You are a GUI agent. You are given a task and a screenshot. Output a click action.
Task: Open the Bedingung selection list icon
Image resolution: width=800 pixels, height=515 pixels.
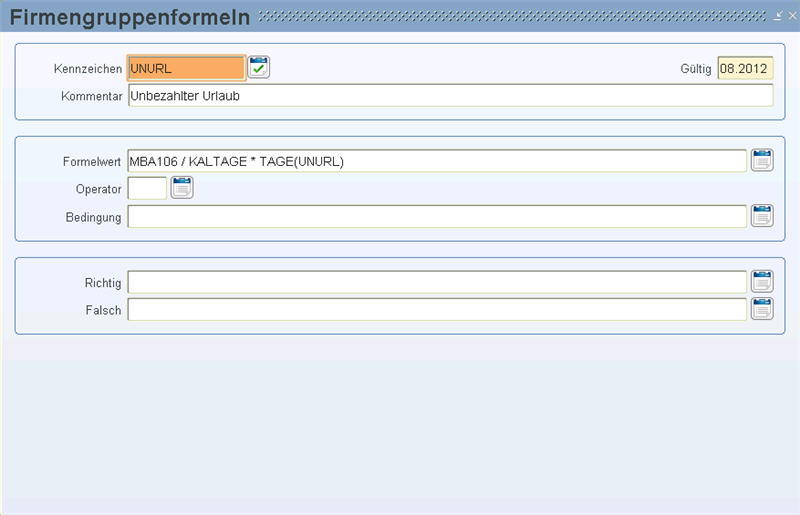[762, 216]
